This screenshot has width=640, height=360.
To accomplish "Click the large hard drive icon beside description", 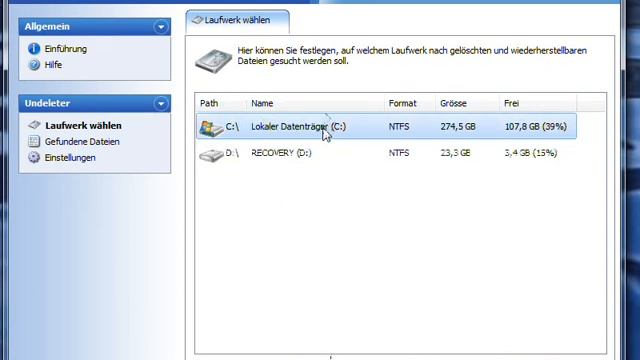I will (213, 60).
